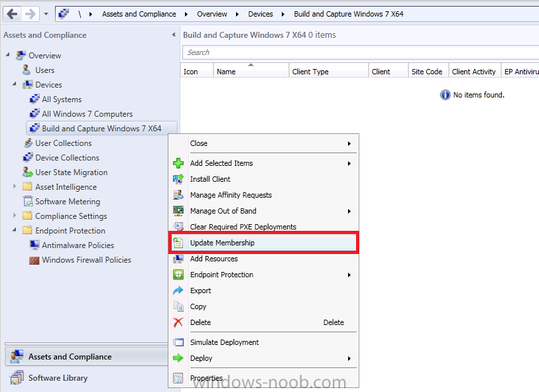Choose Delete from the context menu
The image size is (539, 392).
click(x=264, y=322)
